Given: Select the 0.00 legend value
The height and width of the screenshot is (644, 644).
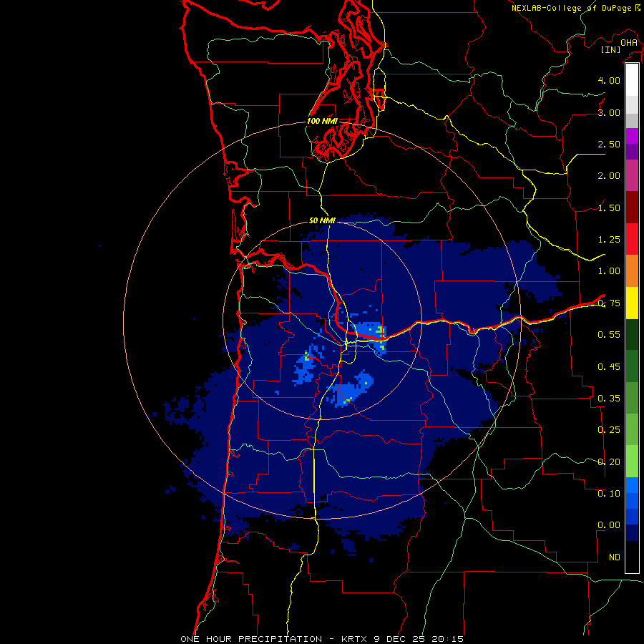Looking at the screenshot, I should point(609,525).
